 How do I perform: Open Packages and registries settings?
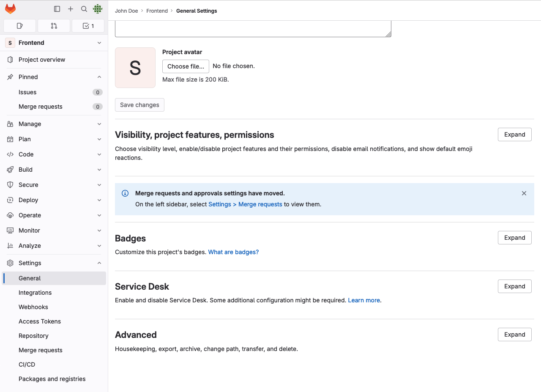tap(54, 379)
